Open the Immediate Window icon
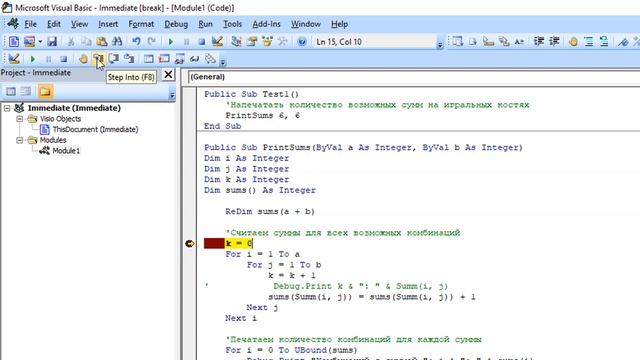This screenshot has height=360, width=640. pyautogui.click(x=164, y=59)
